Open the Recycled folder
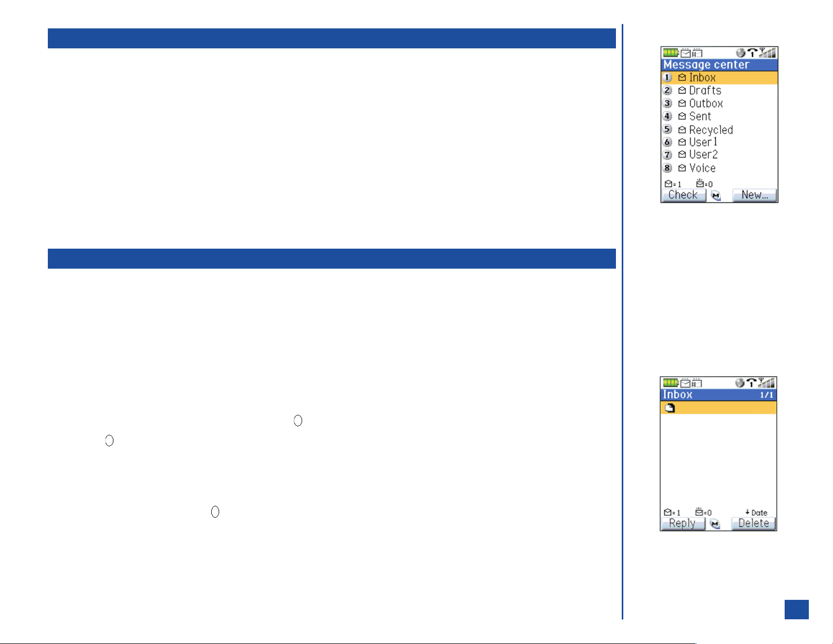 pos(719,129)
